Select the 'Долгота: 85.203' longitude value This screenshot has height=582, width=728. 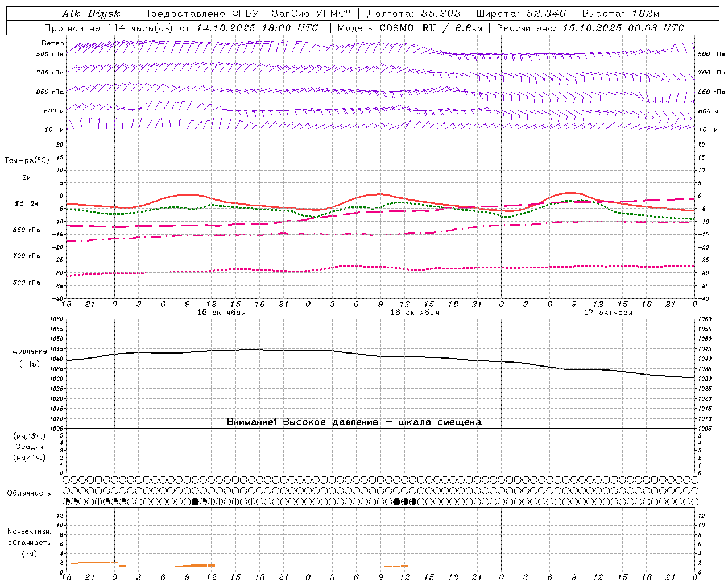click(414, 14)
